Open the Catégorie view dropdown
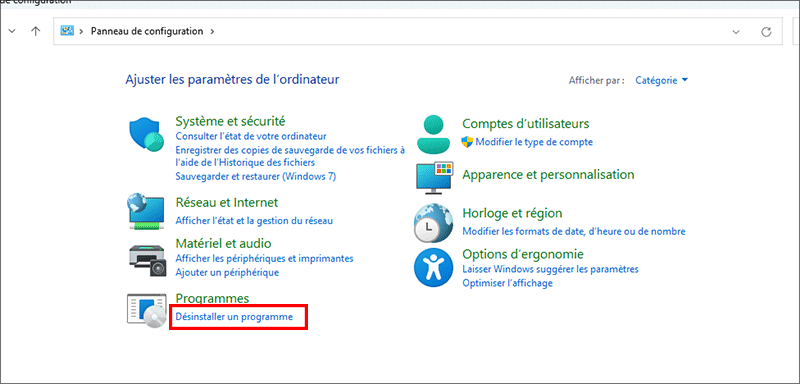The height and width of the screenshot is (384, 800). pos(661,80)
